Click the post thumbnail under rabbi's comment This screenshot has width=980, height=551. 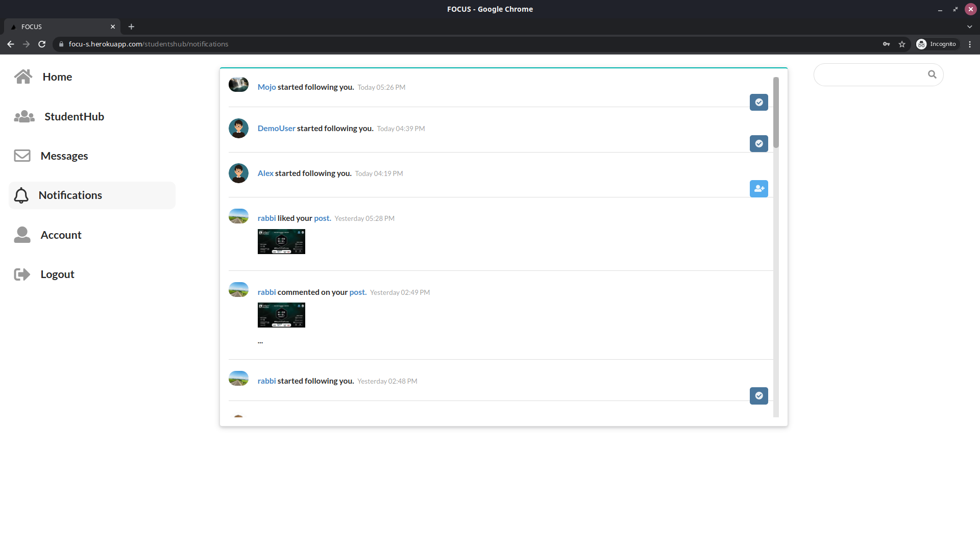coord(281,315)
